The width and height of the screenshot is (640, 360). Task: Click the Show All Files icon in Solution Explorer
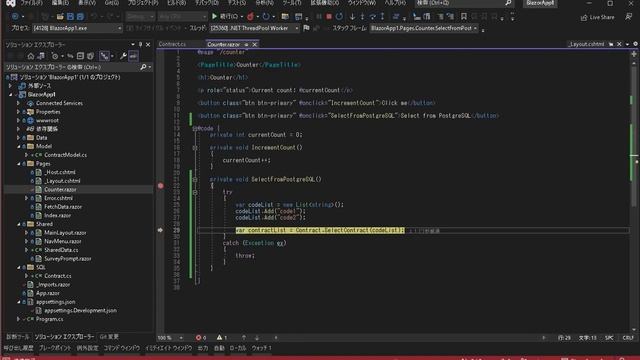click(x=91, y=56)
